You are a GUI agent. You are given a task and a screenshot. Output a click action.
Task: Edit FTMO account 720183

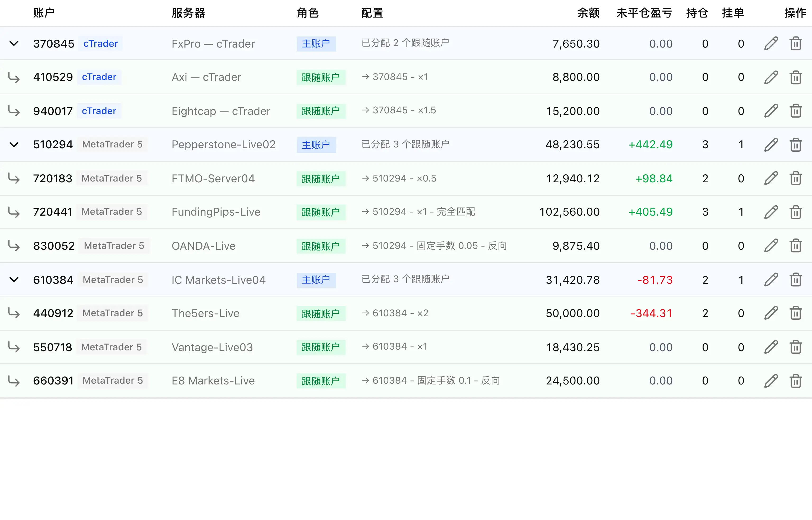pos(771,178)
